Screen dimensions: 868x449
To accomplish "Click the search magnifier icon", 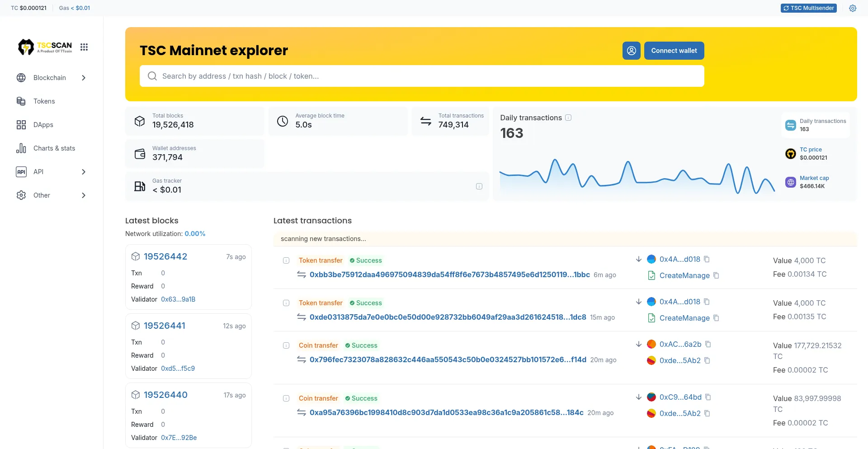I will coord(152,76).
